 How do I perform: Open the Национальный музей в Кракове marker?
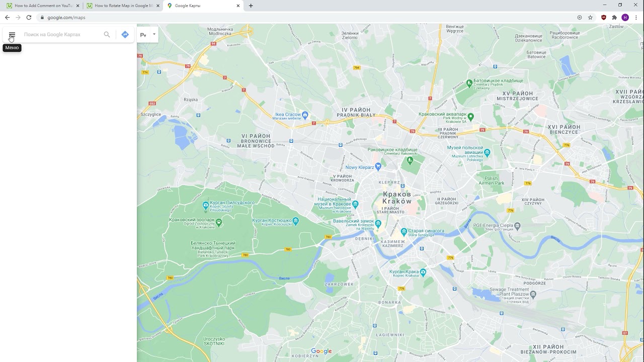(356, 204)
